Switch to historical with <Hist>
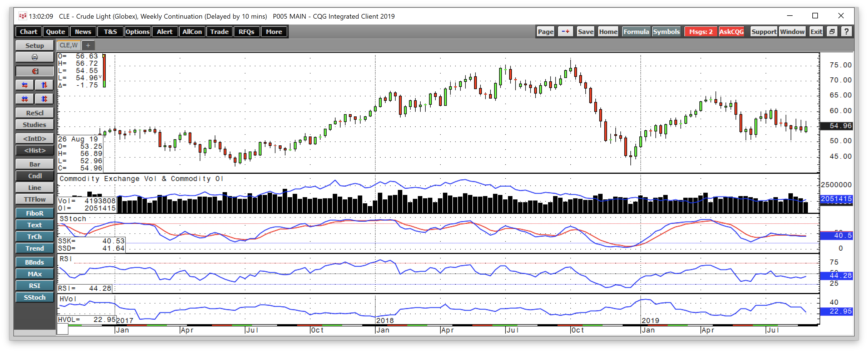Viewport: 868px width, 352px height. point(35,150)
